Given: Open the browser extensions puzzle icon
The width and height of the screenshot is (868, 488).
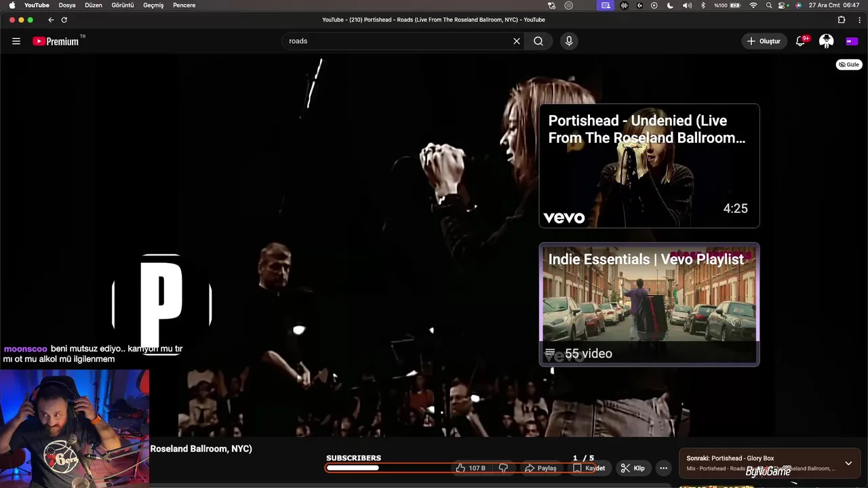Looking at the screenshot, I should tap(842, 20).
